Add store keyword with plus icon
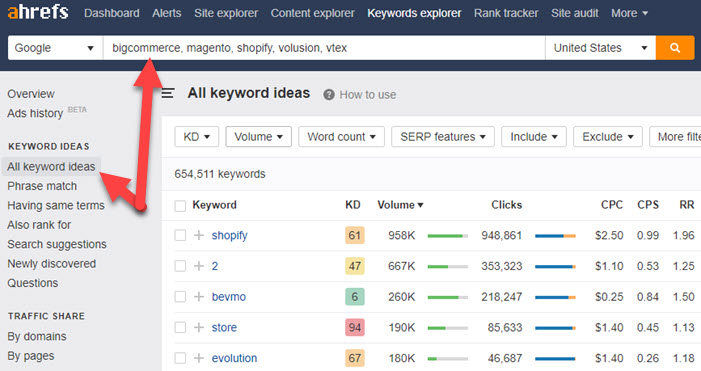The height and width of the screenshot is (371, 701). click(x=199, y=328)
